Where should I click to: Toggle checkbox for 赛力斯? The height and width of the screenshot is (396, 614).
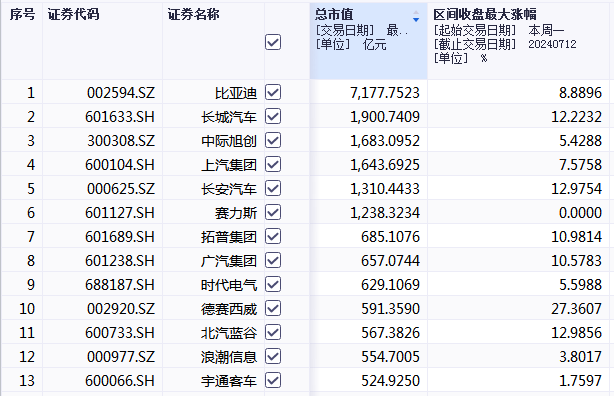tap(273, 212)
